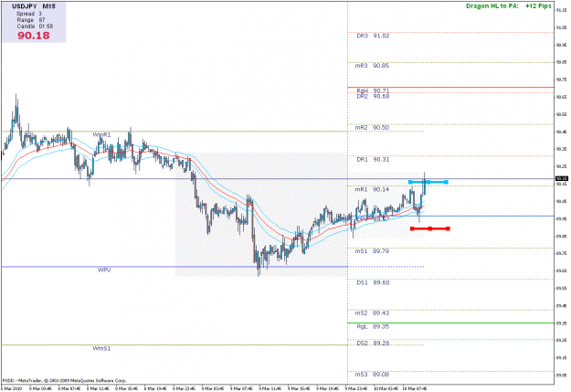Click the WmR1 weekly level label
571x392 pixels.
(x=101, y=135)
